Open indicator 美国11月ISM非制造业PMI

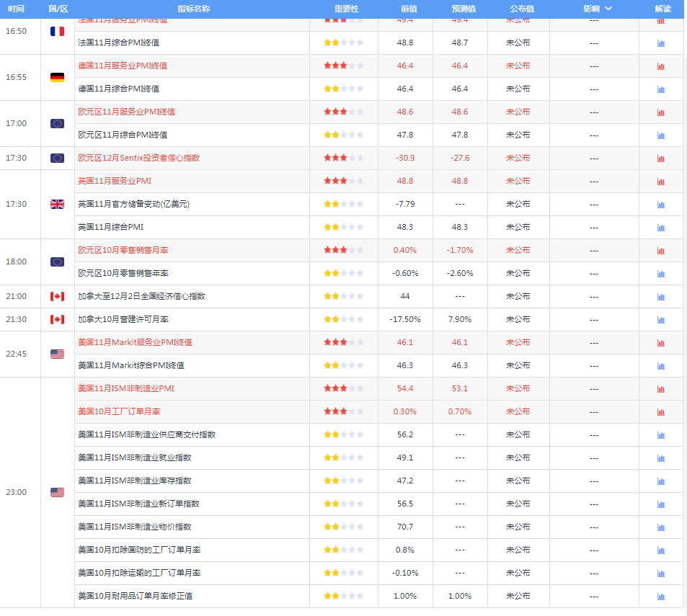click(126, 388)
